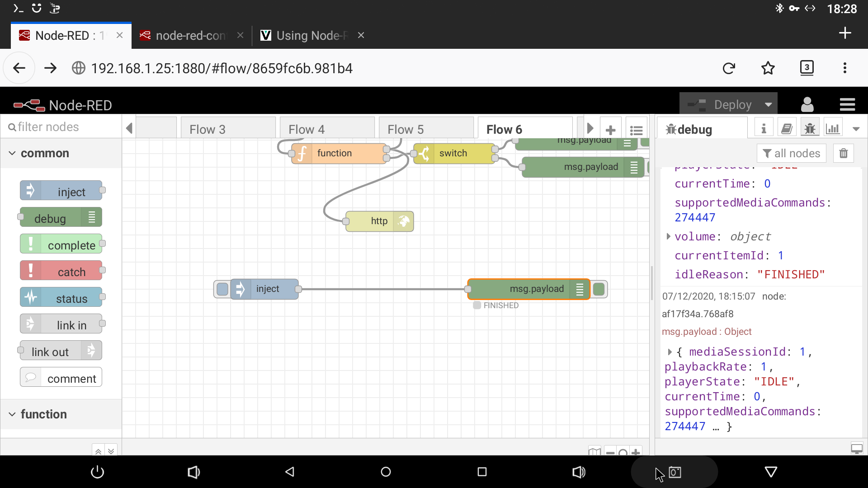Select the link in palette node
Viewport: 868px width, 488px height.
pos(61,324)
